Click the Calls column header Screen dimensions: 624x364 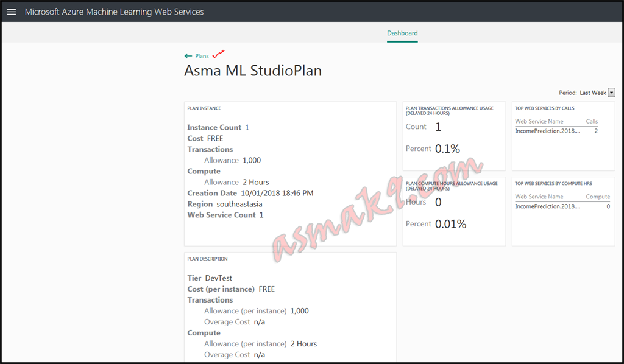click(591, 121)
